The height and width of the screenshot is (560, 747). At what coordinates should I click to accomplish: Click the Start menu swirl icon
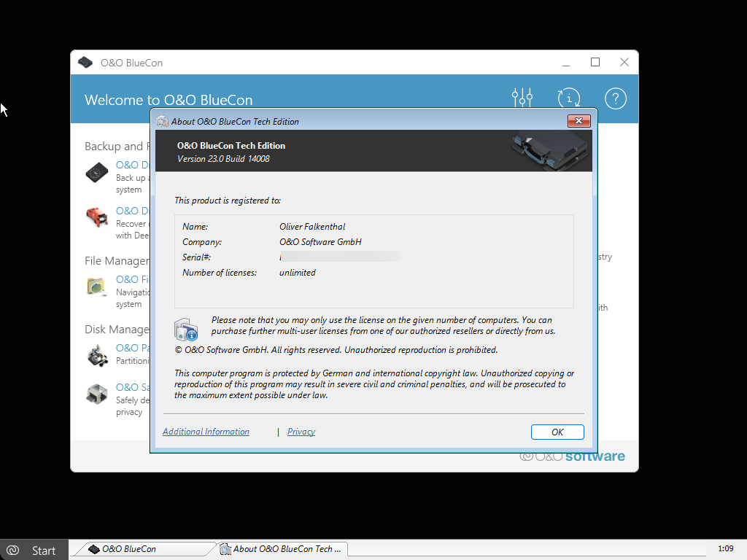13,550
